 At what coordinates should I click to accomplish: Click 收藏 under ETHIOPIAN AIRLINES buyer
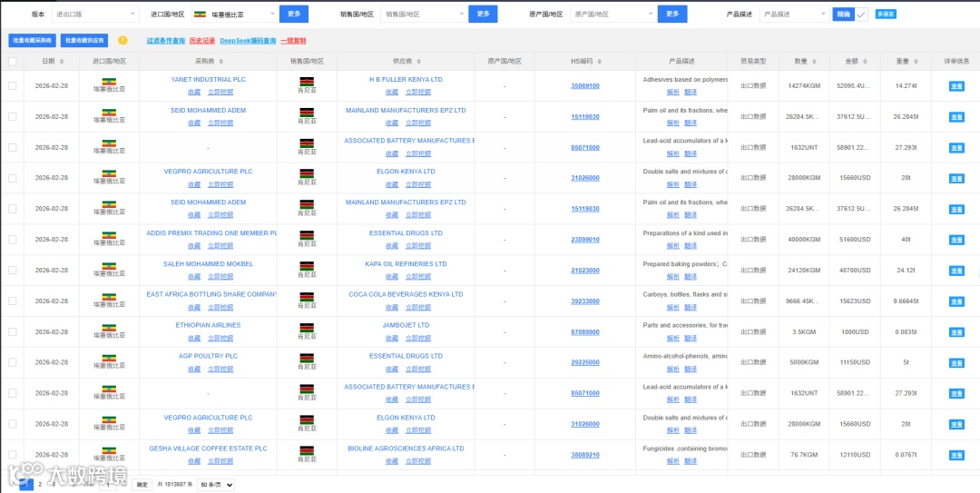pyautogui.click(x=194, y=338)
